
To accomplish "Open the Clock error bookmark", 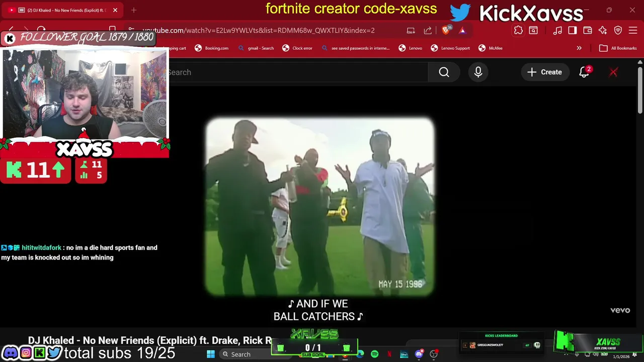I will pyautogui.click(x=297, y=48).
